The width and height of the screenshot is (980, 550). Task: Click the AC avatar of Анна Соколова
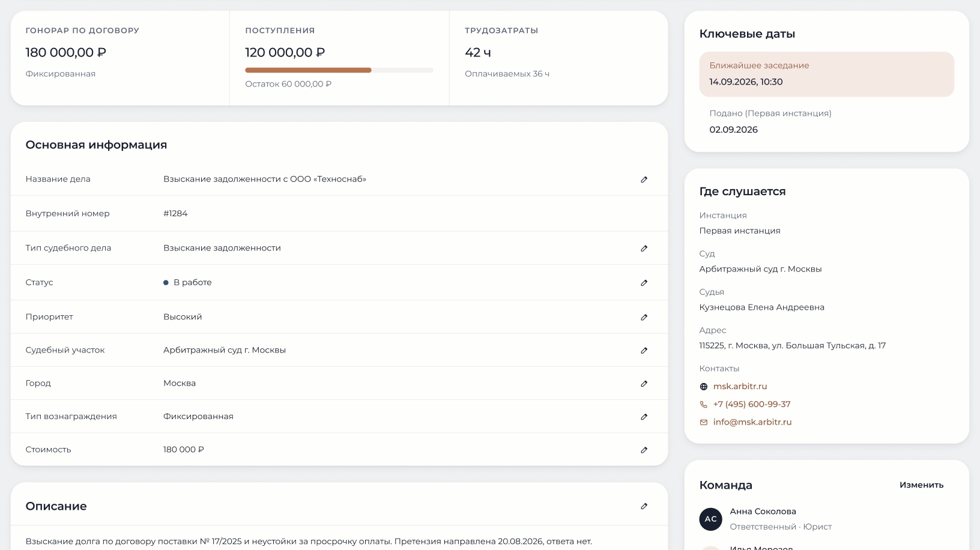[x=710, y=519]
